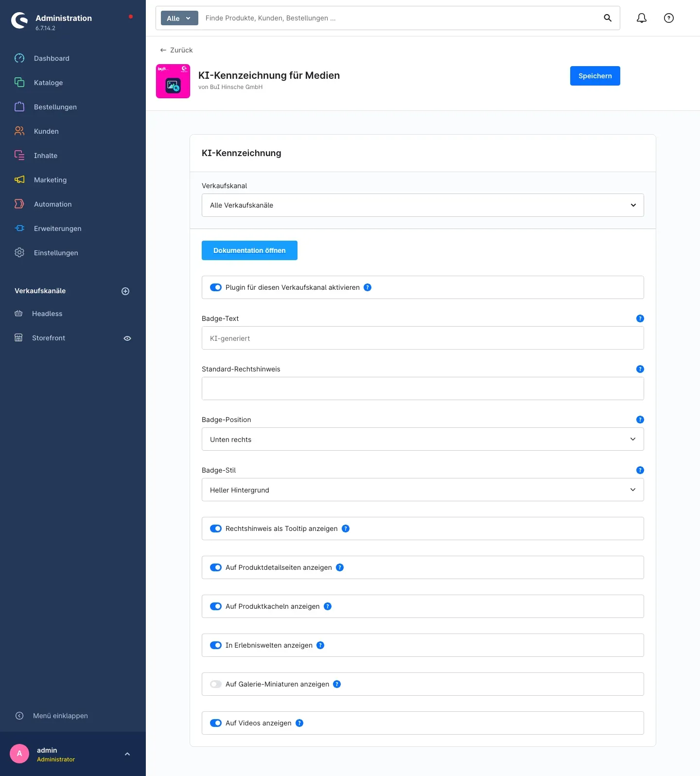Image resolution: width=700 pixels, height=776 pixels.
Task: Show help for In Erlebniswelten anzeigen
Action: tap(320, 645)
